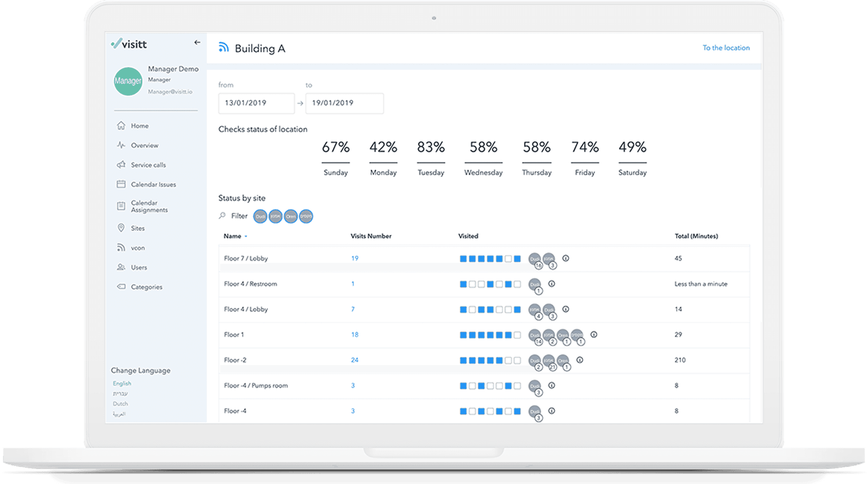This screenshot has height=484, width=868.
Task: Switch language to Hebrew
Action: 120,393
